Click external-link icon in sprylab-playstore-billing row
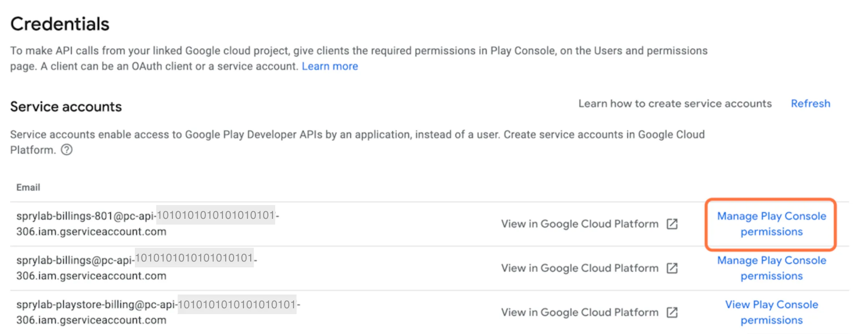The image size is (868, 334). [672, 312]
